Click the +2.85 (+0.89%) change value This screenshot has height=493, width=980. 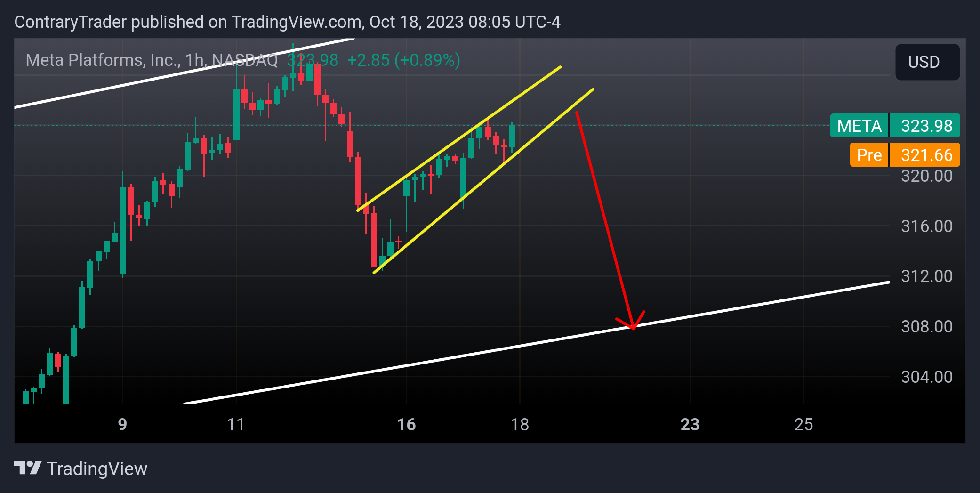pyautogui.click(x=403, y=60)
